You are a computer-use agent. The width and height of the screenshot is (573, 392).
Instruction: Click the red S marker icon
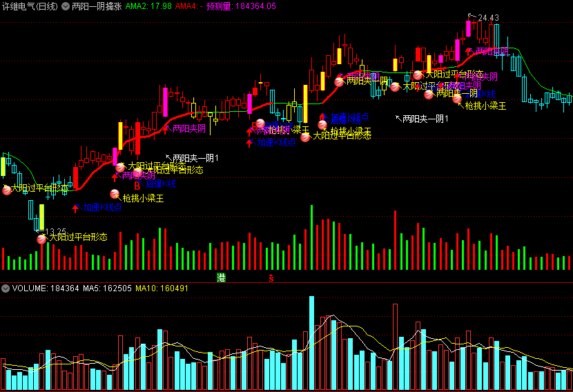click(271, 278)
